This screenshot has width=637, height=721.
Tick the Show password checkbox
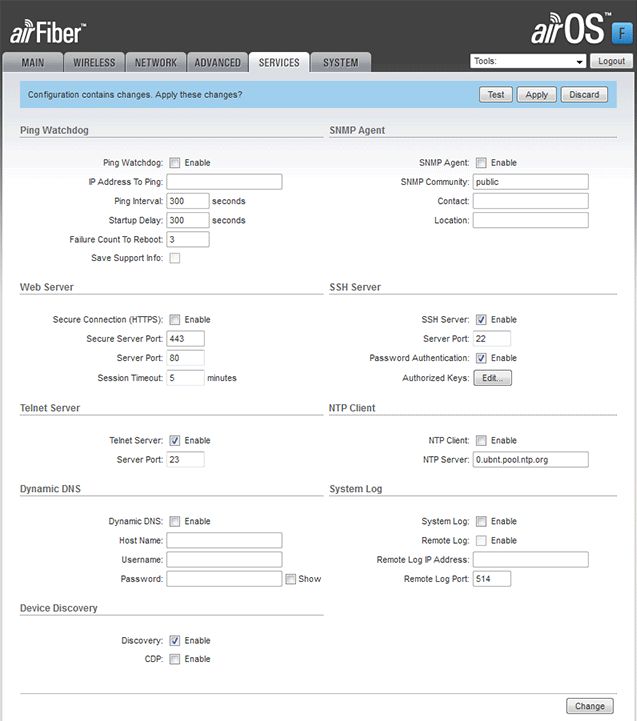tap(290, 579)
